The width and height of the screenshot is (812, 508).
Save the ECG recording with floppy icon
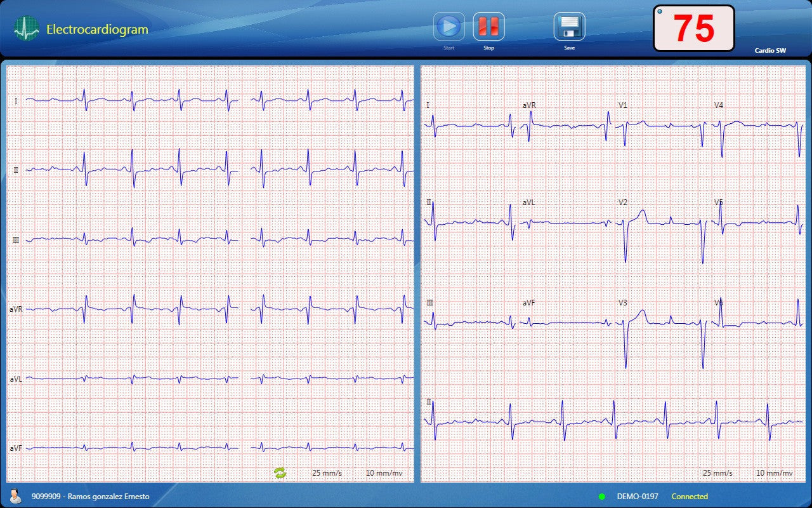[x=569, y=27]
